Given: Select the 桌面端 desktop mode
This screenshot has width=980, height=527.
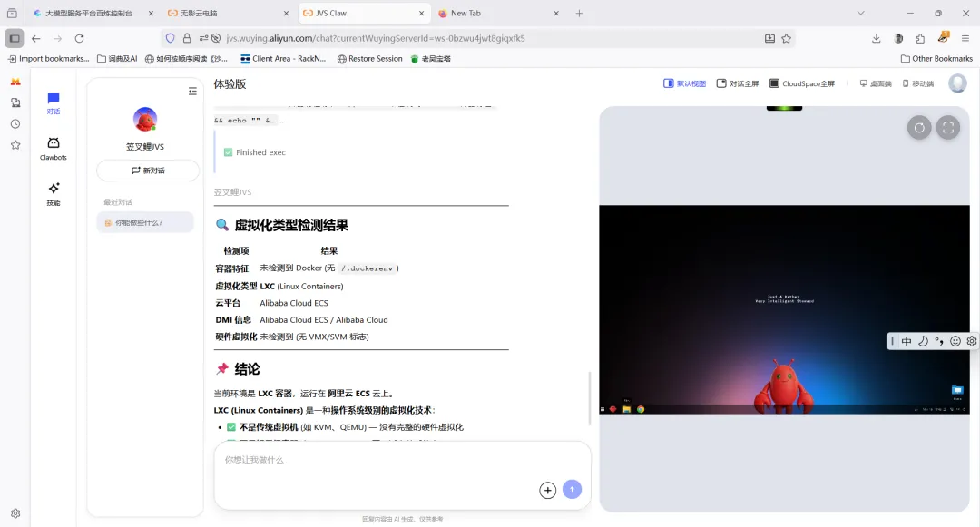Looking at the screenshot, I should (x=876, y=83).
